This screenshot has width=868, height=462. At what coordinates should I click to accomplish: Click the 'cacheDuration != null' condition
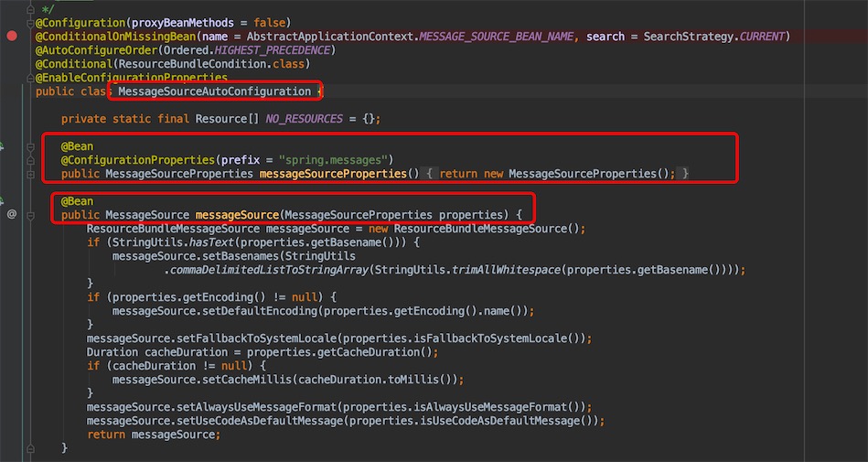tap(179, 366)
